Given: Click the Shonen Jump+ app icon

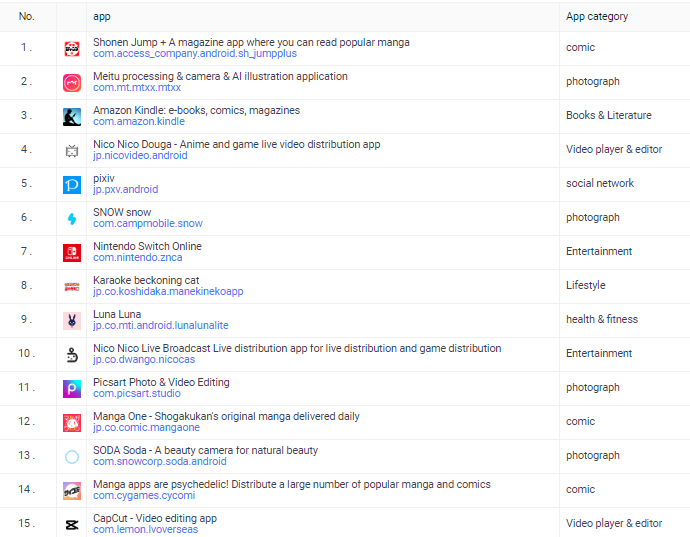Looking at the screenshot, I should 72,49.
